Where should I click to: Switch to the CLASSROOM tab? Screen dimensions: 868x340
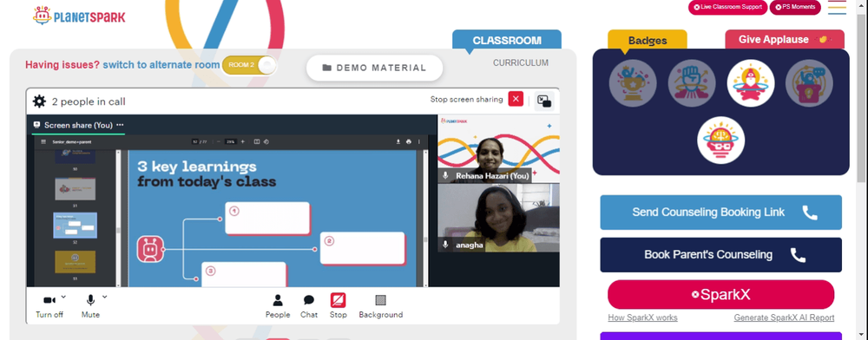point(507,41)
